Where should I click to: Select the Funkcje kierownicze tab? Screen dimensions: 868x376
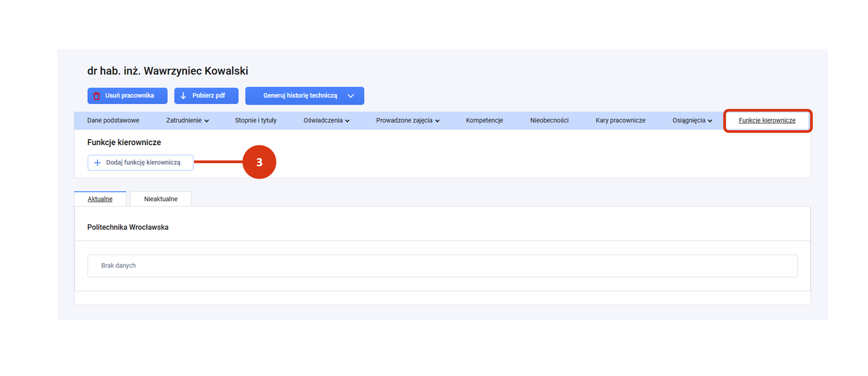pyautogui.click(x=767, y=121)
